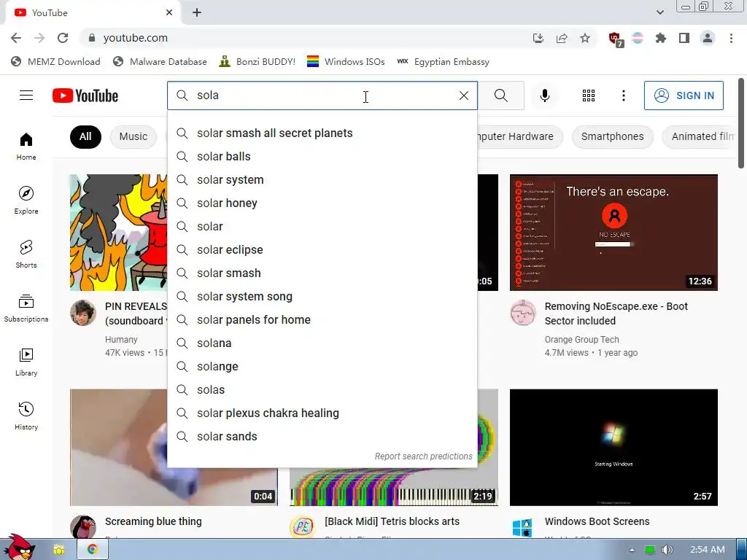Click the browser forward arrow
This screenshot has width=747, height=560.
point(39,38)
